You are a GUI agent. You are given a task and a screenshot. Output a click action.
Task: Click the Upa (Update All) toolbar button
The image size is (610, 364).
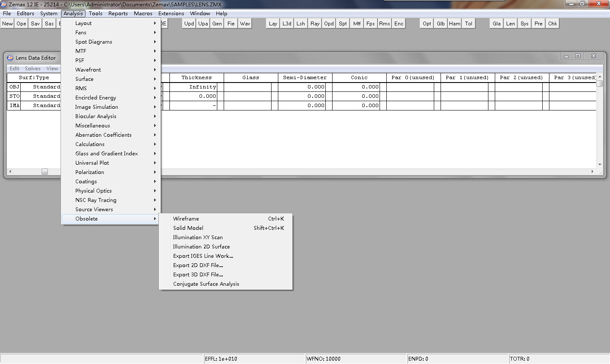203,24
